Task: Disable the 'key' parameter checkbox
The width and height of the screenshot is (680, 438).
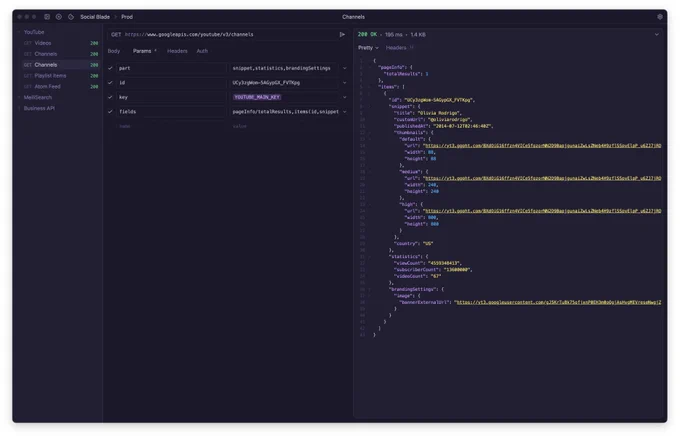Action: click(110, 97)
